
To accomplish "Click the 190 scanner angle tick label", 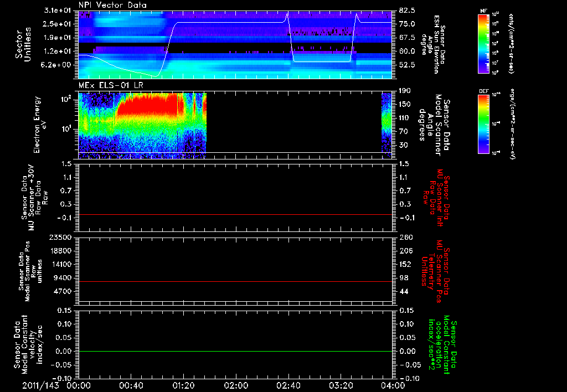I will pos(405,91).
